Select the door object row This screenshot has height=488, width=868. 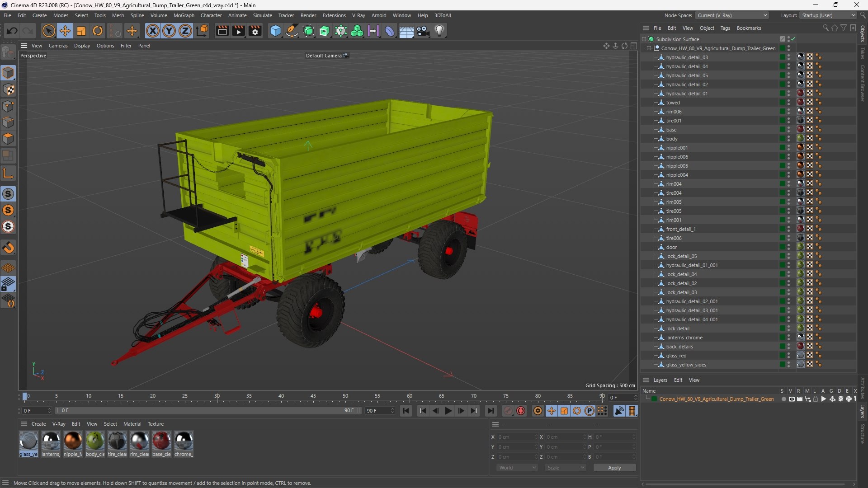(x=671, y=247)
